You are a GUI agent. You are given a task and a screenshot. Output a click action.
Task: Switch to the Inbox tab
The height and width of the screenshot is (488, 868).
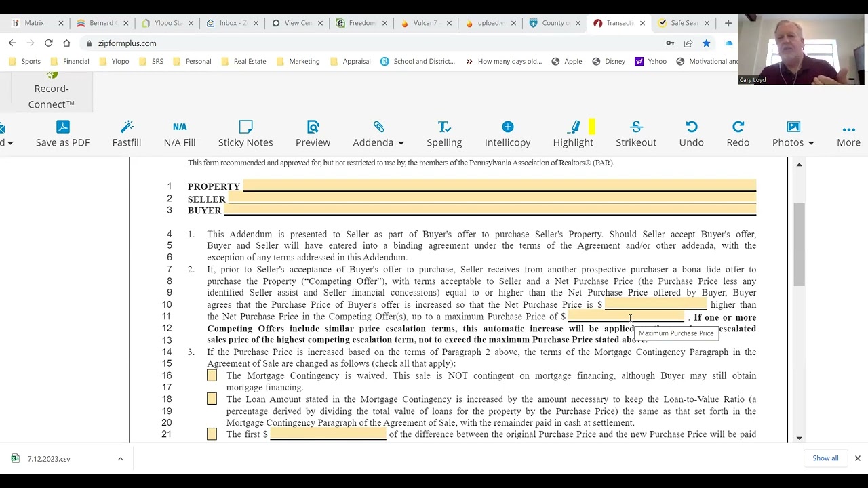231,23
